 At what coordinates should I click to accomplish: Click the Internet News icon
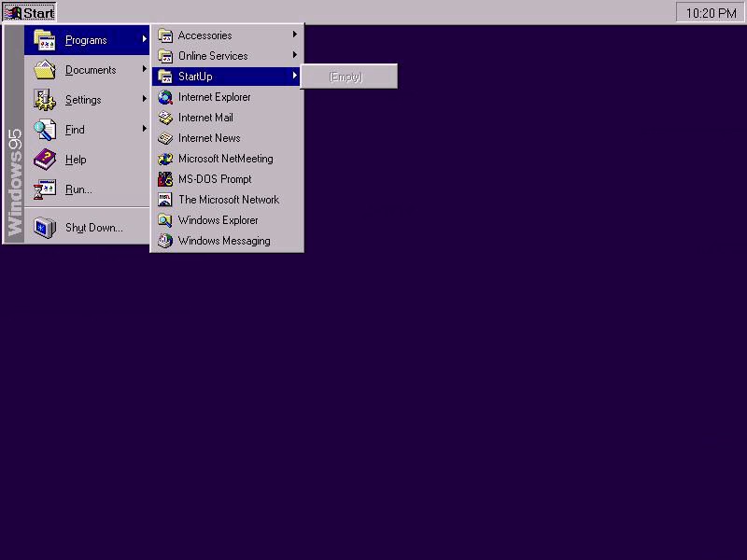point(165,138)
